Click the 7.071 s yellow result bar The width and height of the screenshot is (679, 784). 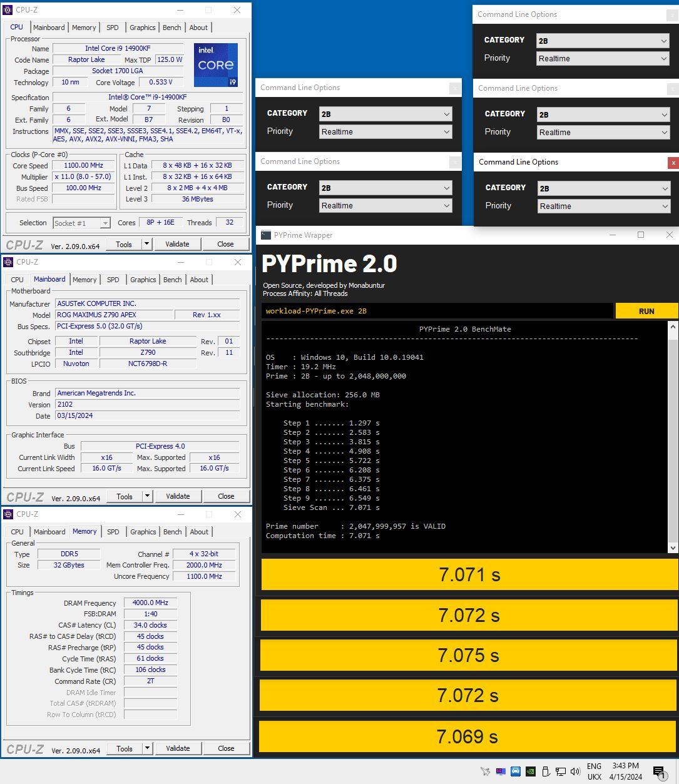469,574
